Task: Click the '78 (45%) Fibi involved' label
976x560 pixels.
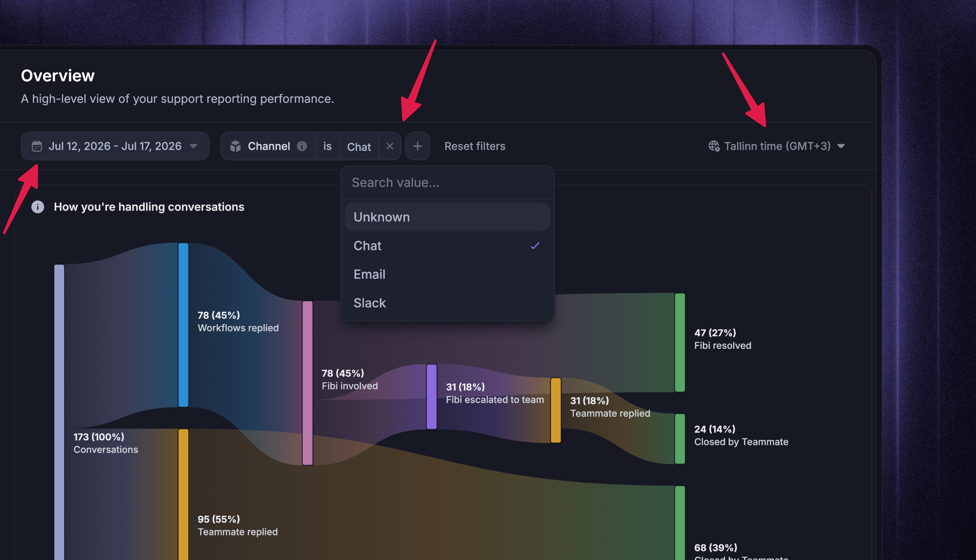Action: [x=350, y=380]
